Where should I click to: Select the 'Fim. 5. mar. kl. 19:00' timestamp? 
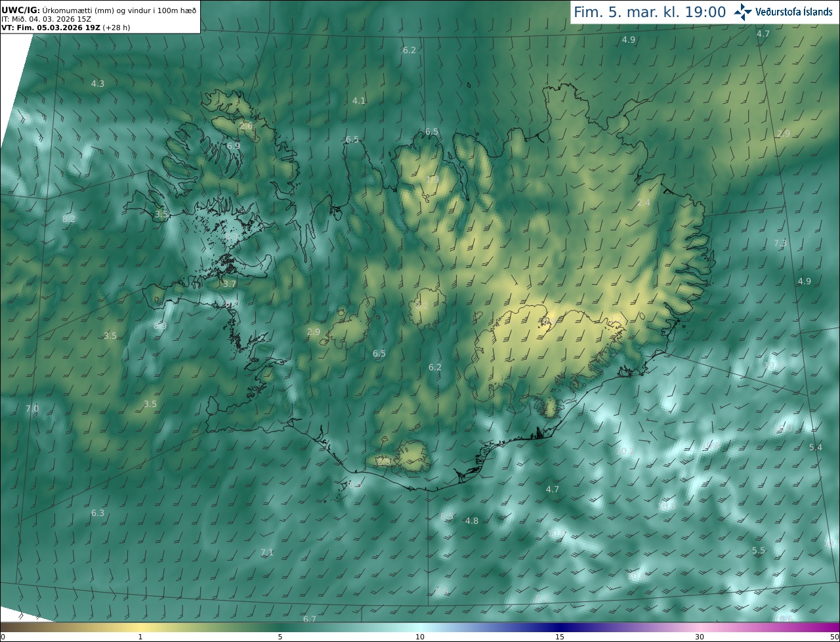click(650, 12)
